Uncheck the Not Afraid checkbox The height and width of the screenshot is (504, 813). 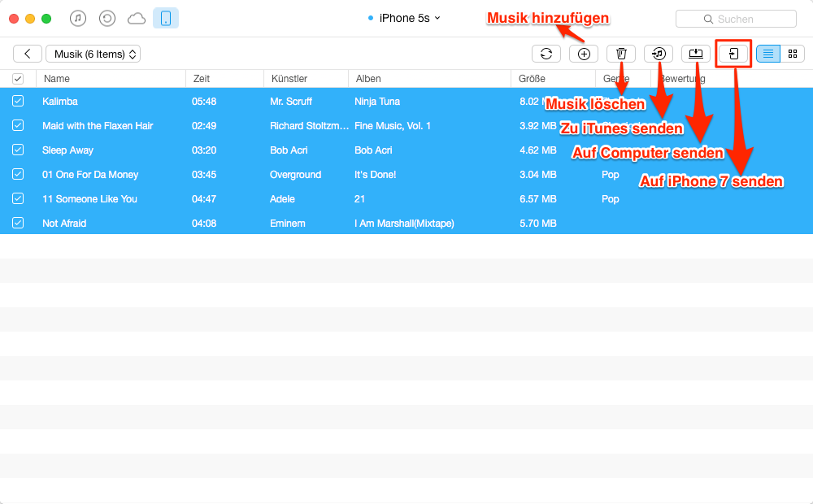[x=18, y=223]
